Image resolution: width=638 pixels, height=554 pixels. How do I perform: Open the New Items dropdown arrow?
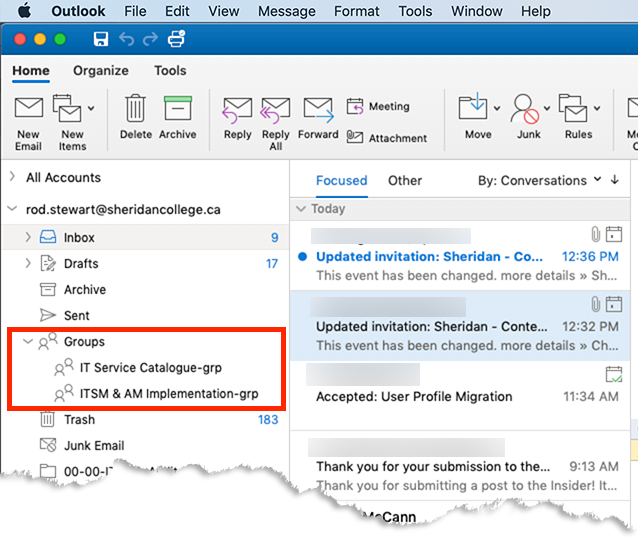click(x=91, y=108)
